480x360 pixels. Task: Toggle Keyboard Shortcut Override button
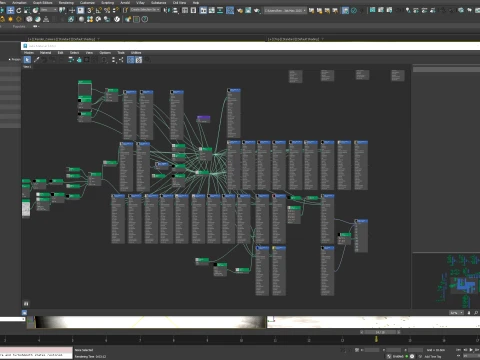81,10
